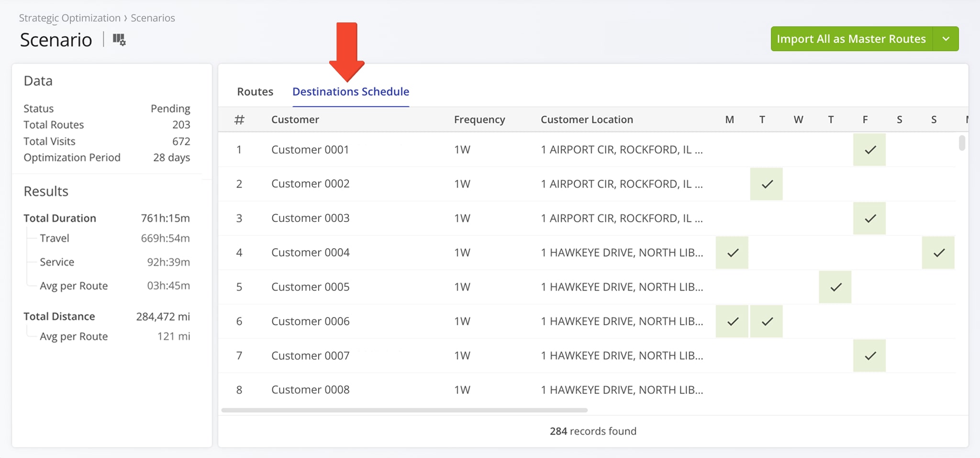Click the # column header
Image resolution: width=980 pixels, height=458 pixels.
(239, 120)
